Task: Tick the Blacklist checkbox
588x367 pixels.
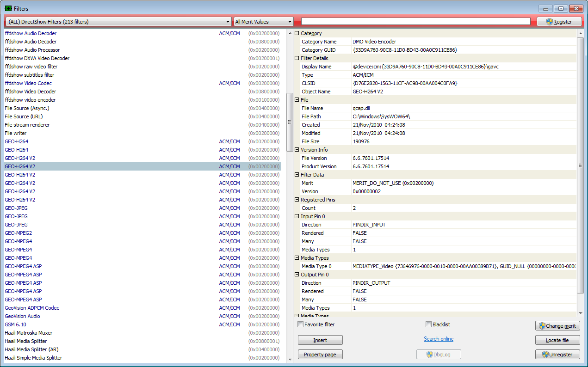Action: 428,324
